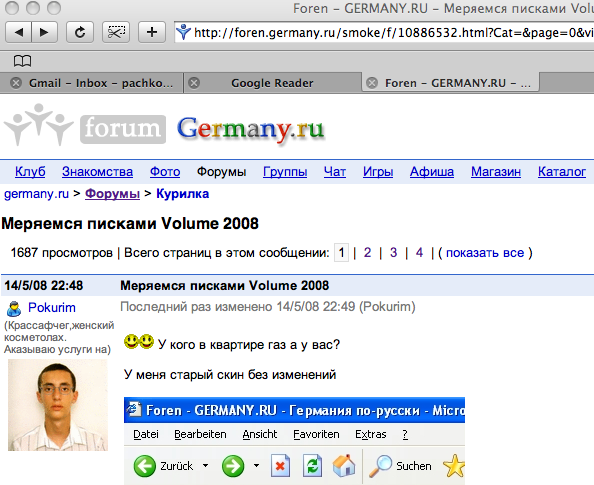Click the показать все link
The height and width of the screenshot is (485, 594).
coord(485,253)
